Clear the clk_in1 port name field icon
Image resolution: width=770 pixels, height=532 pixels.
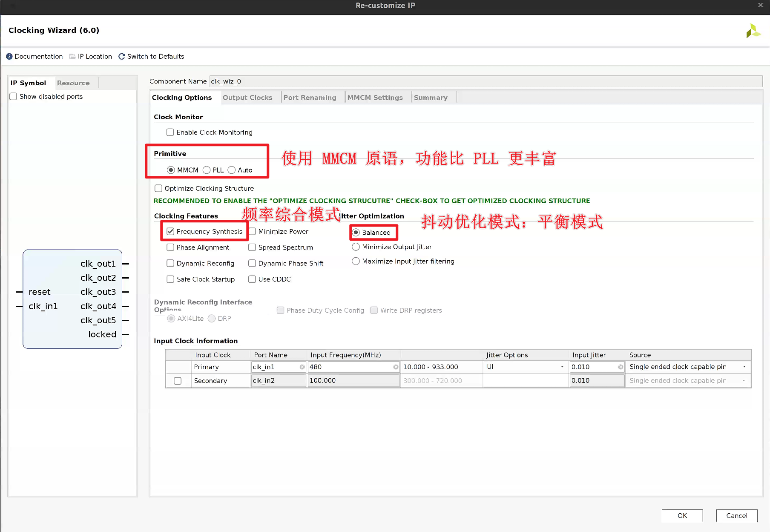(302, 367)
